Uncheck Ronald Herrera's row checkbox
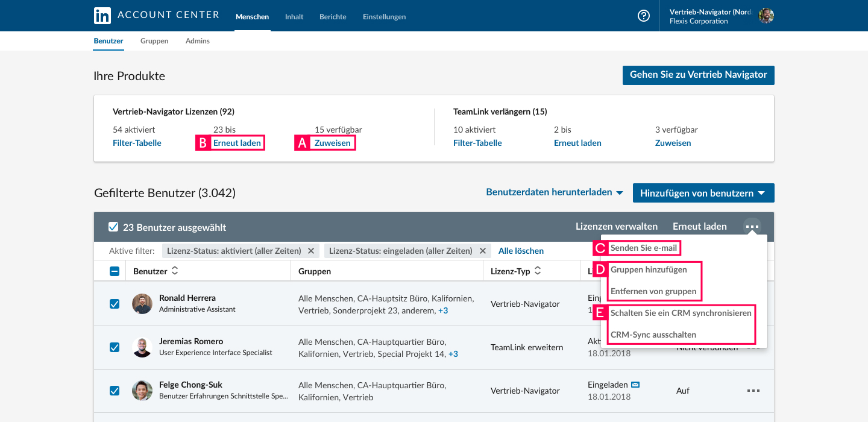The height and width of the screenshot is (422, 868). coord(115,304)
